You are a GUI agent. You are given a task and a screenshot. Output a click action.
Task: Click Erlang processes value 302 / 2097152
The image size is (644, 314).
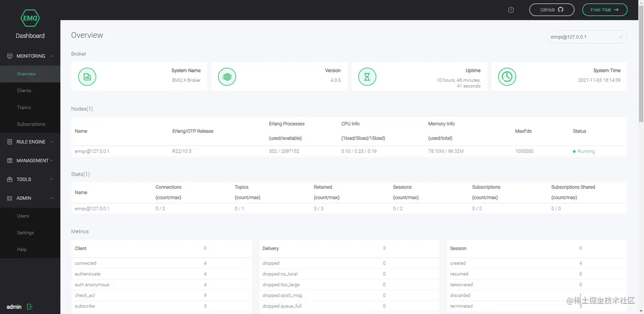(x=284, y=151)
